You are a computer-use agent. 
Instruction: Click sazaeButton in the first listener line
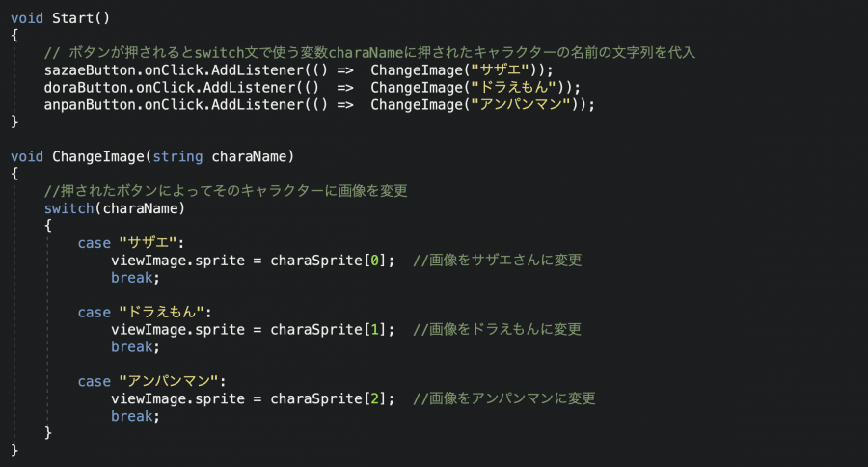click(90, 70)
